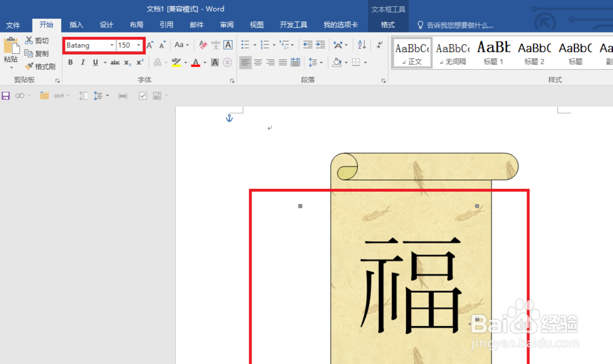Screen dimensions: 613x364
Task: Click the multilevel list icon
Action: pos(284,45)
